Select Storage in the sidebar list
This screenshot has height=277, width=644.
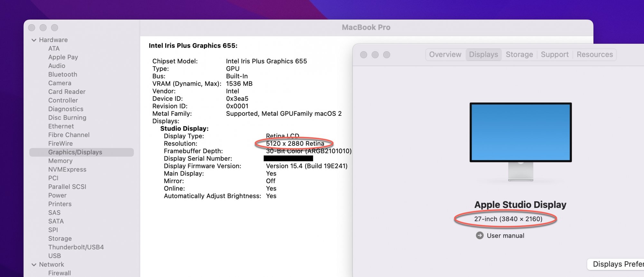click(60, 239)
